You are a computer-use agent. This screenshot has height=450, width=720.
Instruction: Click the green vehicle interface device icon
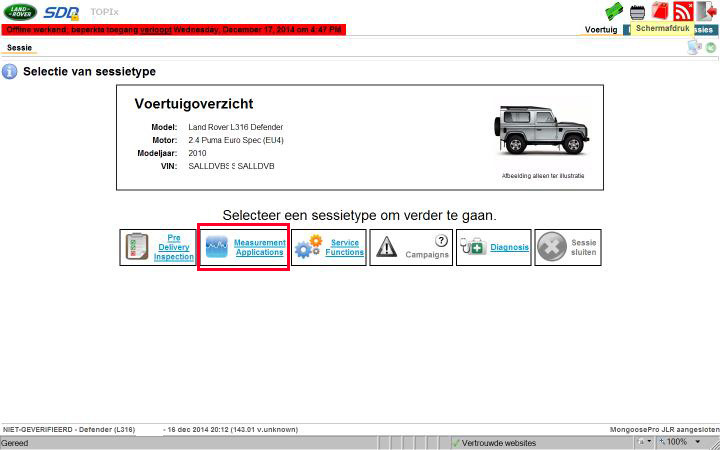pyautogui.click(x=614, y=11)
